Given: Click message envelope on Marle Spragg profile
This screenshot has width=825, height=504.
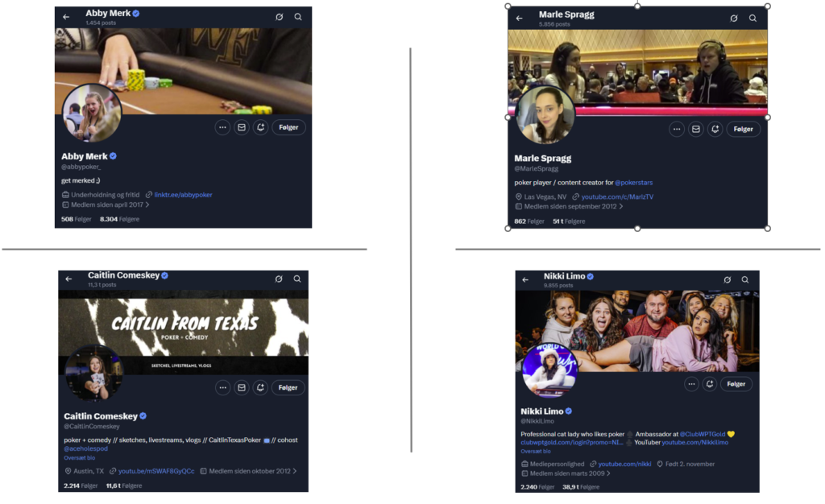Looking at the screenshot, I should (695, 129).
